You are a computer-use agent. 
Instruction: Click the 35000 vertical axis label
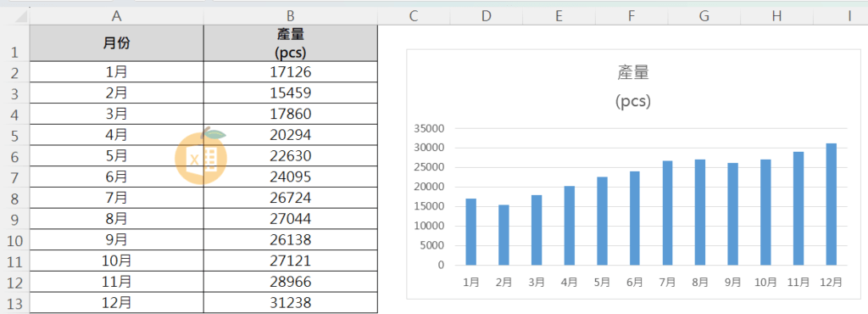click(430, 128)
